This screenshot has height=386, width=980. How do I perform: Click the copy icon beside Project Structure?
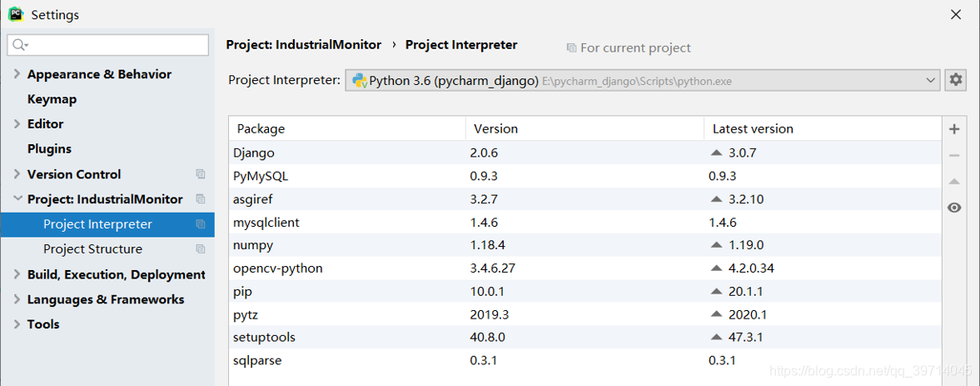coord(201,249)
